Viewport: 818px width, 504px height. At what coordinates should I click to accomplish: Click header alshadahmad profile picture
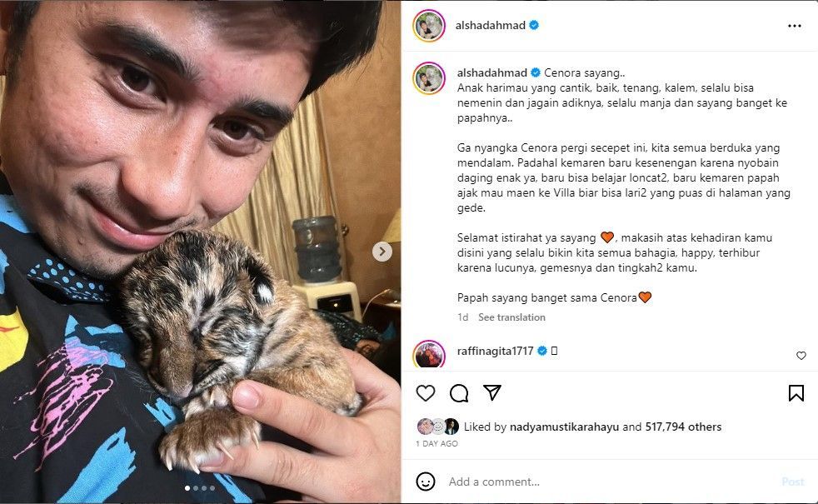click(x=429, y=26)
